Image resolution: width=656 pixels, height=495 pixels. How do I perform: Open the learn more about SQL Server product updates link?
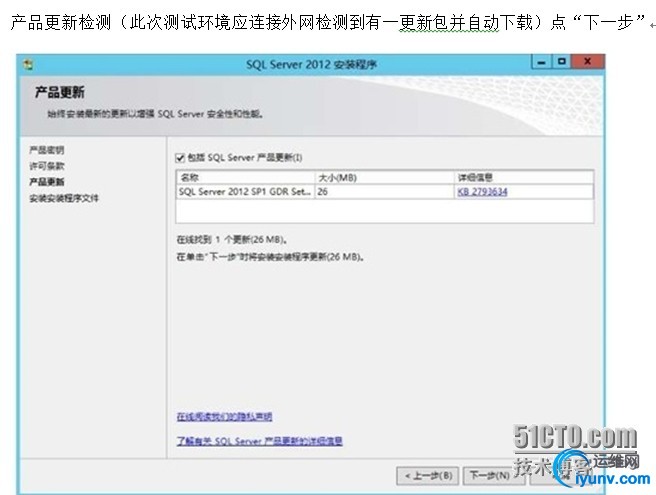(x=259, y=441)
